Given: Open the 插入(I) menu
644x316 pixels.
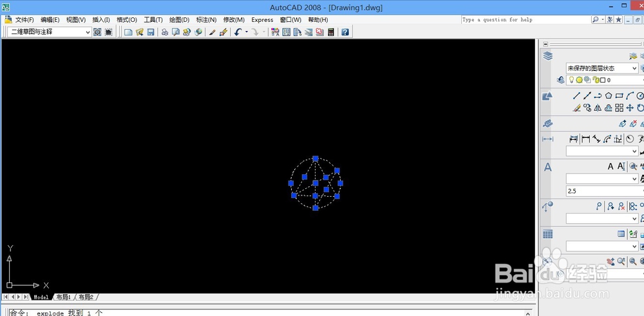Looking at the screenshot, I should (x=101, y=20).
